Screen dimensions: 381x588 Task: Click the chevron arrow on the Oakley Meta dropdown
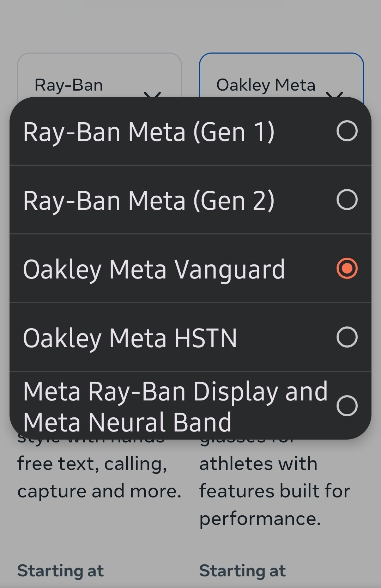334,94
